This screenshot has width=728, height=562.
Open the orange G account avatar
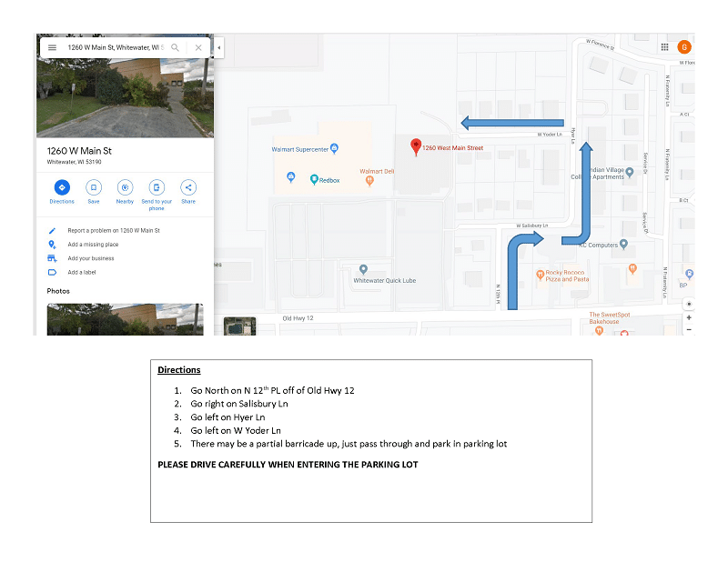pyautogui.click(x=684, y=47)
